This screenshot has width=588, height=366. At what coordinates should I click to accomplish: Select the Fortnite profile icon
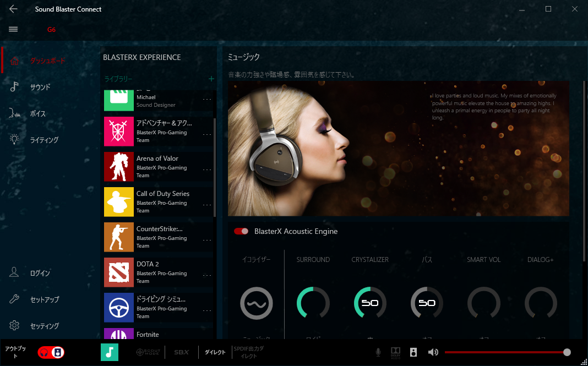[119, 334]
